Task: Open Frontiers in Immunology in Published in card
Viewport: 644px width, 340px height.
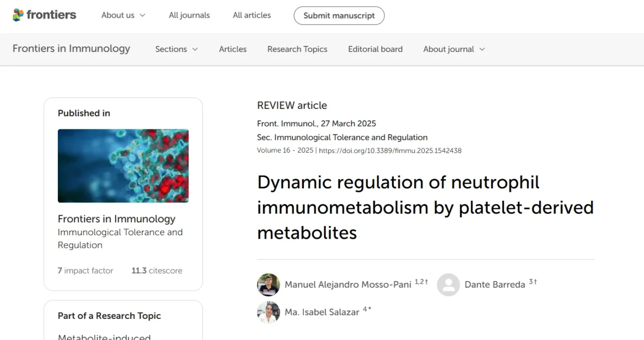Action: (x=117, y=219)
